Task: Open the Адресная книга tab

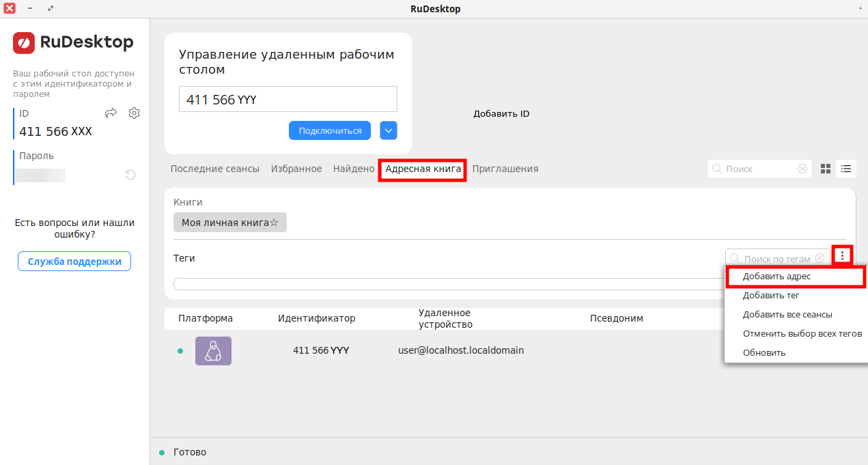Action: (423, 169)
